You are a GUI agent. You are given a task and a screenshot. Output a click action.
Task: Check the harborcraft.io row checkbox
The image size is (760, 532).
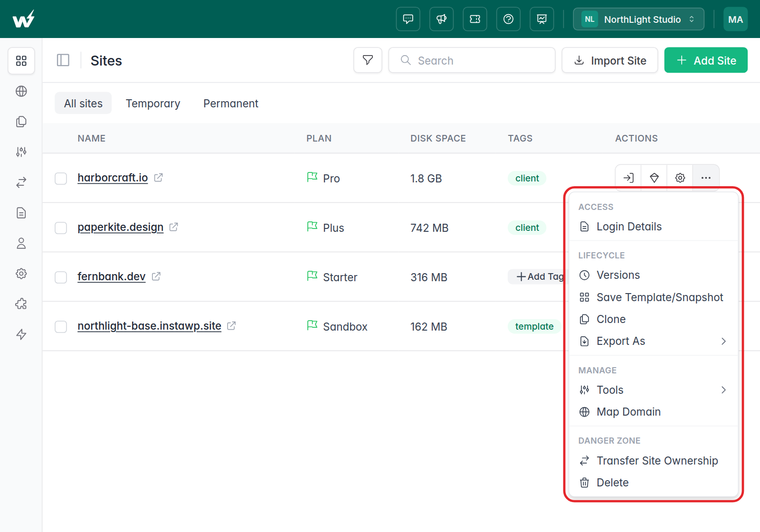(x=61, y=179)
